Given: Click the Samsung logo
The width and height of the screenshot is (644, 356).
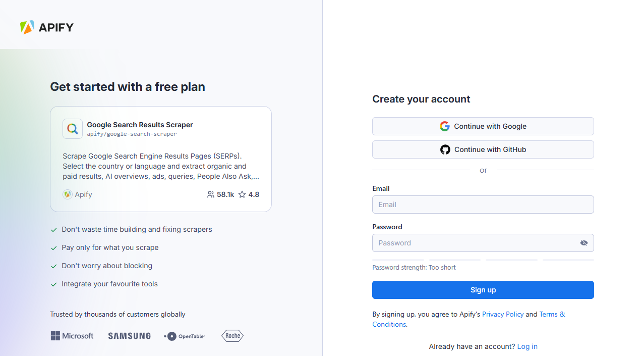Looking at the screenshot, I should tap(129, 336).
